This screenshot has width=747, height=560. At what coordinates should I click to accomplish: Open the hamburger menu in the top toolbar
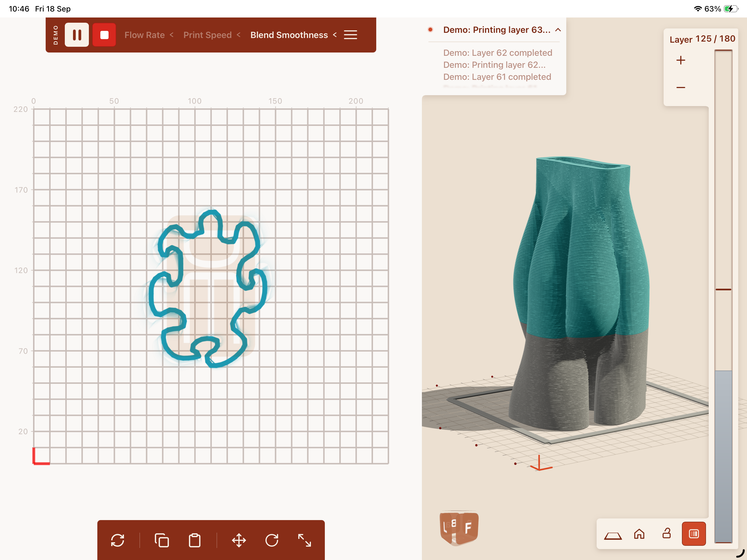pyautogui.click(x=350, y=35)
